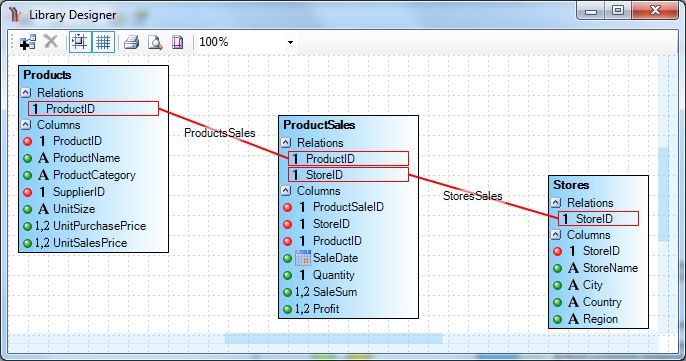Collapse the Products Columns section
Viewport: 686px width, 361px height.
[26, 125]
